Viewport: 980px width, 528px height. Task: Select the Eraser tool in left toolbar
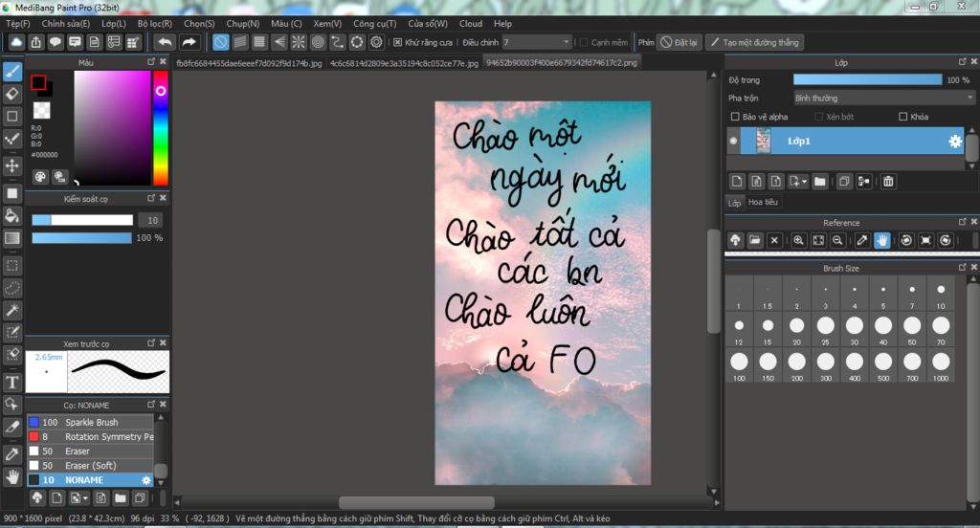coord(11,94)
